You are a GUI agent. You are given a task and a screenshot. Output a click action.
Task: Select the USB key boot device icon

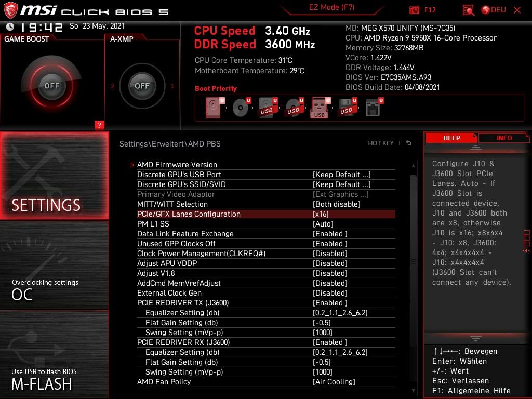320,108
